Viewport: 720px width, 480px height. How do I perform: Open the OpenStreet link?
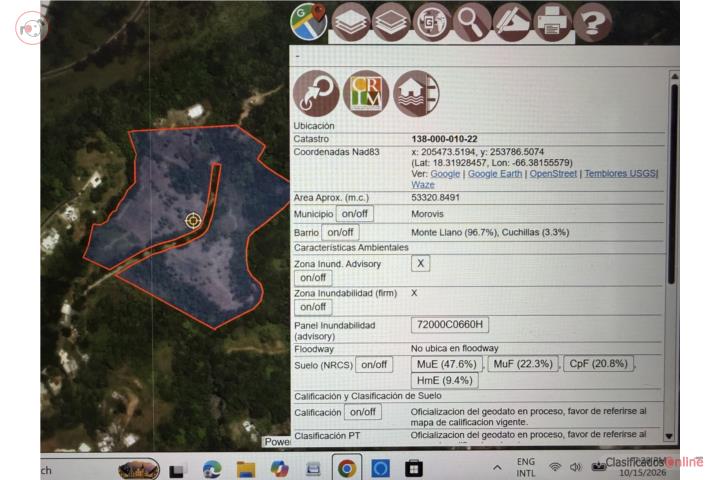[553, 174]
